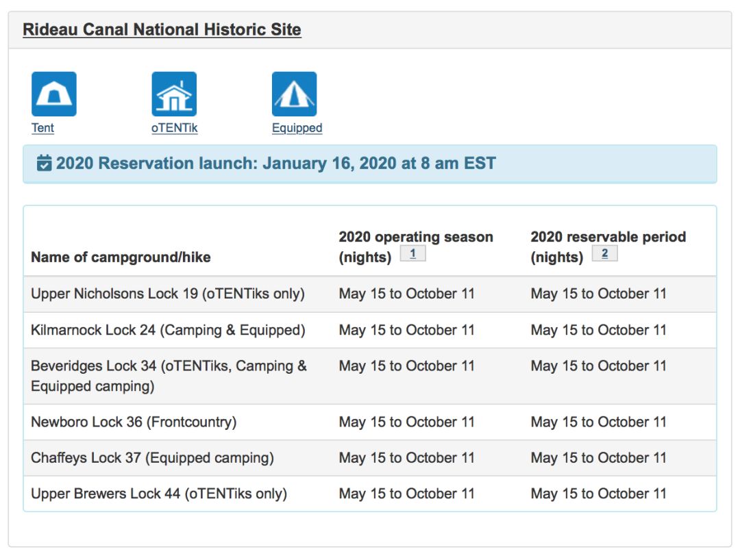Select the Upper Brewers Lock 44 row
The height and width of the screenshot is (560, 740).
point(159,494)
